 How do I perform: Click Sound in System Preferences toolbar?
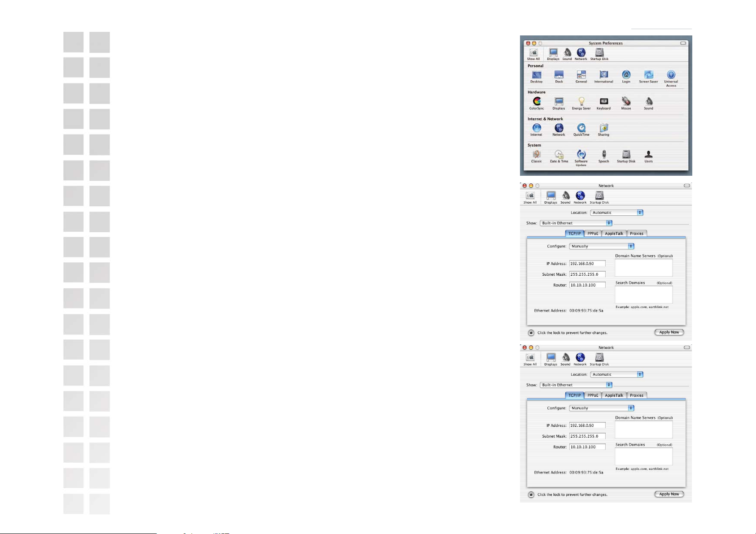coord(568,55)
